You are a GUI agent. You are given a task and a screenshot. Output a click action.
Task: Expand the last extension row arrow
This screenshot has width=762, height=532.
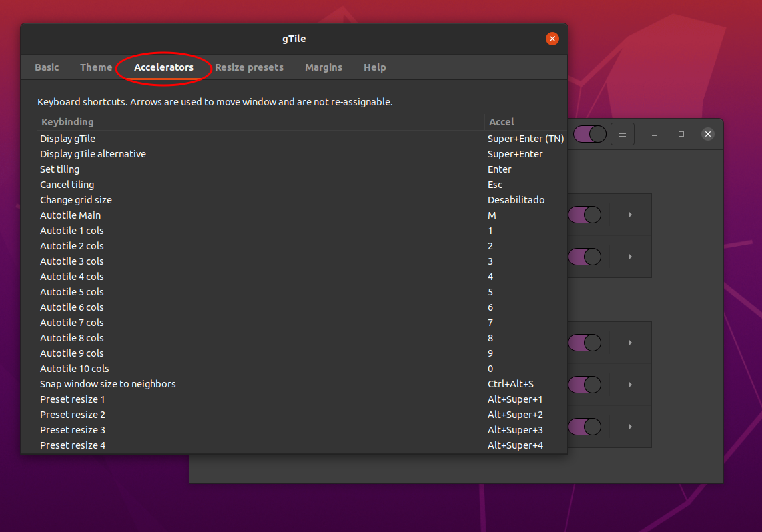[x=630, y=427]
